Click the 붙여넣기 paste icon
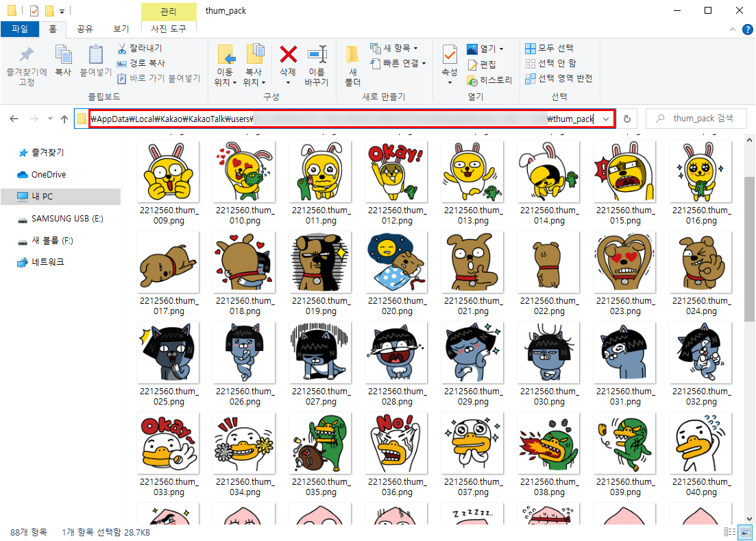Screen dimensions: 756x541 pos(95,61)
